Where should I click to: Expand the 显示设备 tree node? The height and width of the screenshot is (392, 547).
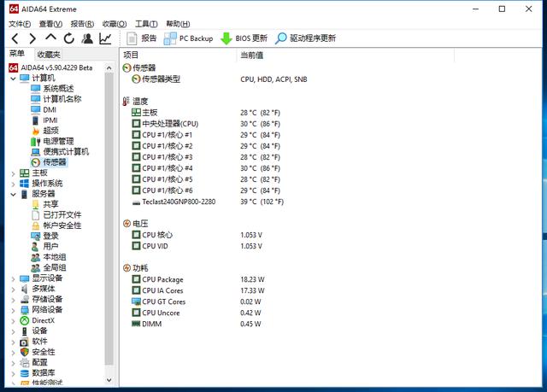(x=13, y=278)
